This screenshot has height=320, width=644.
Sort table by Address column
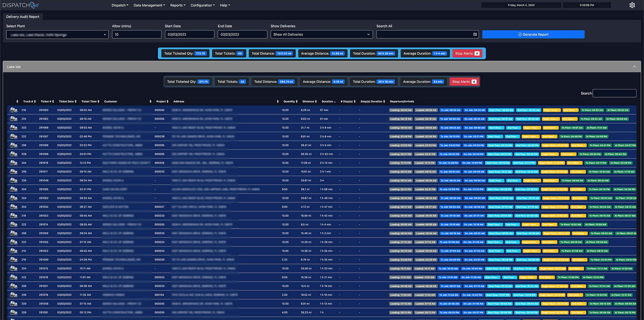pyautogui.click(x=226, y=102)
